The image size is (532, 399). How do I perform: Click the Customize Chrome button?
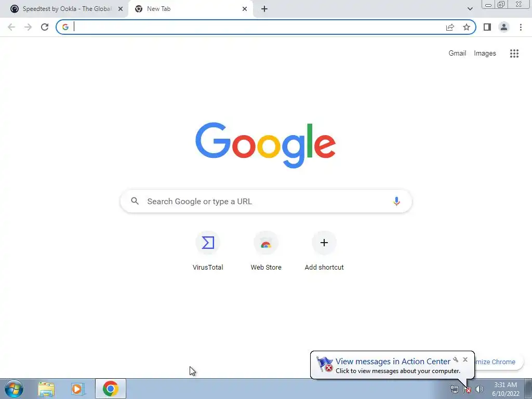click(x=498, y=362)
